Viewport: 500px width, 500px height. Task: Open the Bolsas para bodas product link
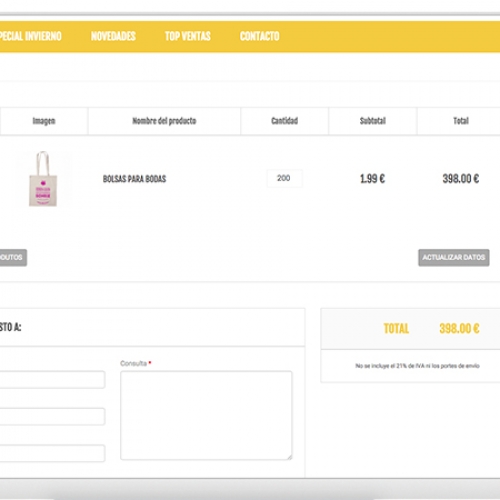(134, 179)
